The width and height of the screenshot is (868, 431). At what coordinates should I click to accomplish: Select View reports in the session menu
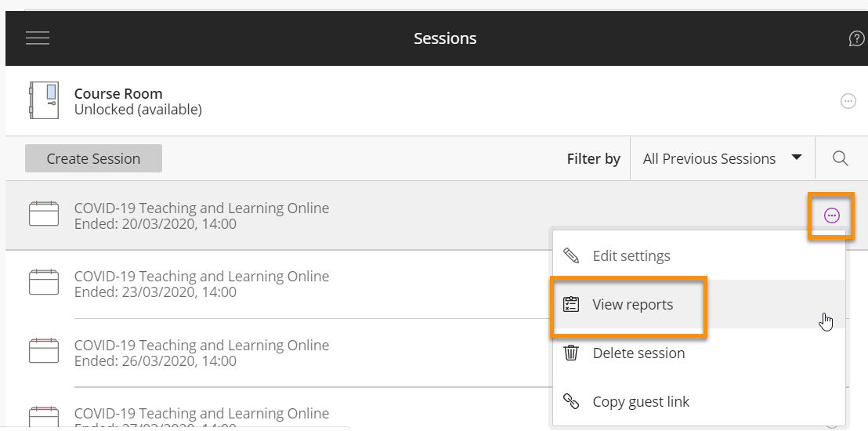[x=632, y=305]
